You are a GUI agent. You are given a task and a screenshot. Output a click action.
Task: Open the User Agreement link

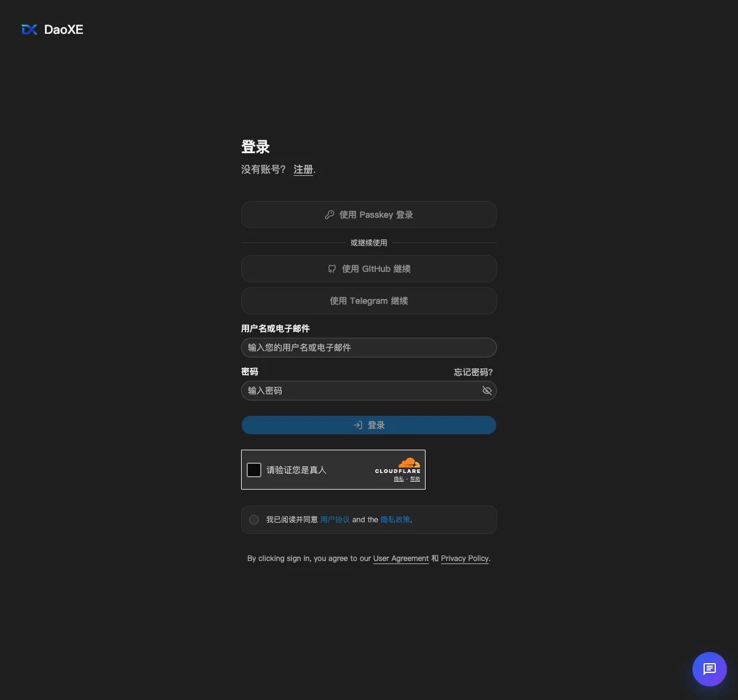pos(401,559)
